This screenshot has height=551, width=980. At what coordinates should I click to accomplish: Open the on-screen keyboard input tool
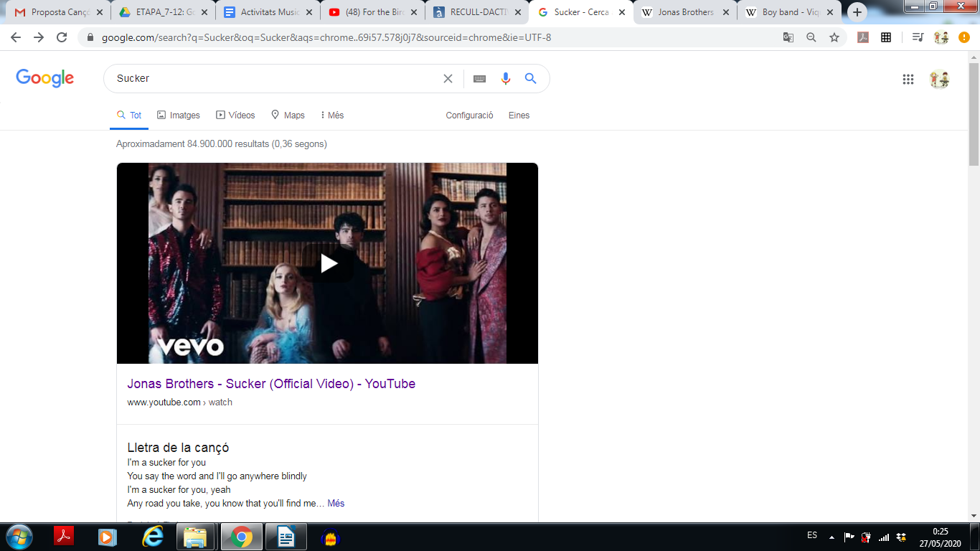(480, 79)
